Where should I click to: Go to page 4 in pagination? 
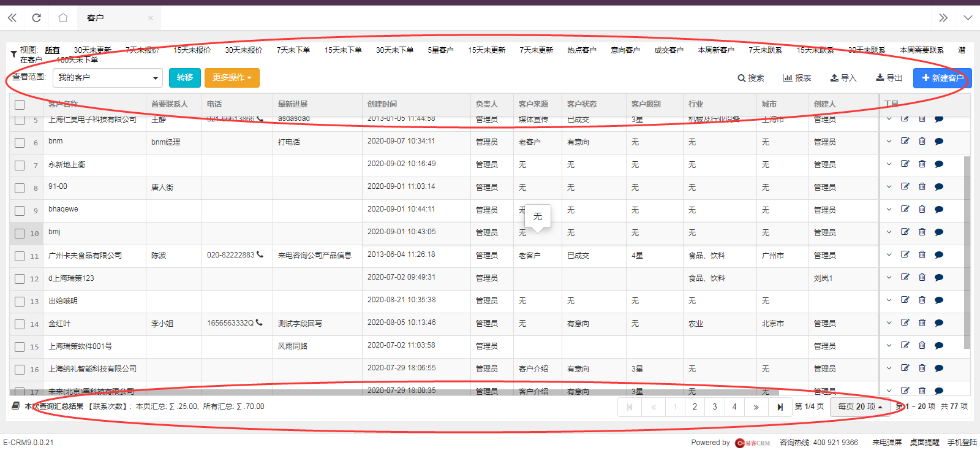click(x=734, y=406)
